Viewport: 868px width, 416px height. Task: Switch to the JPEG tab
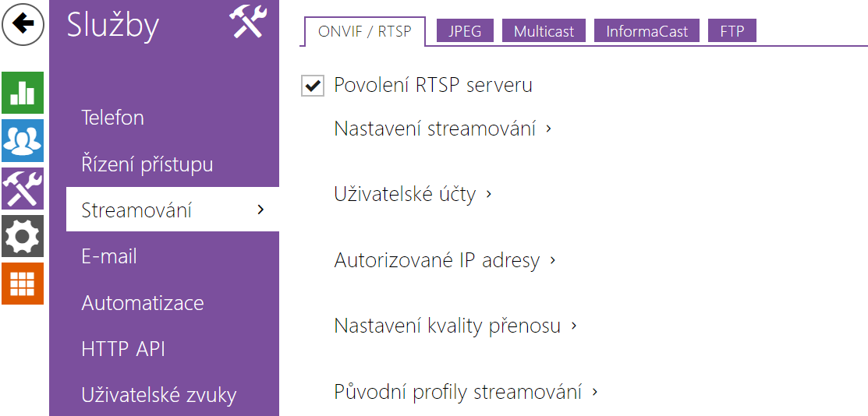click(464, 31)
